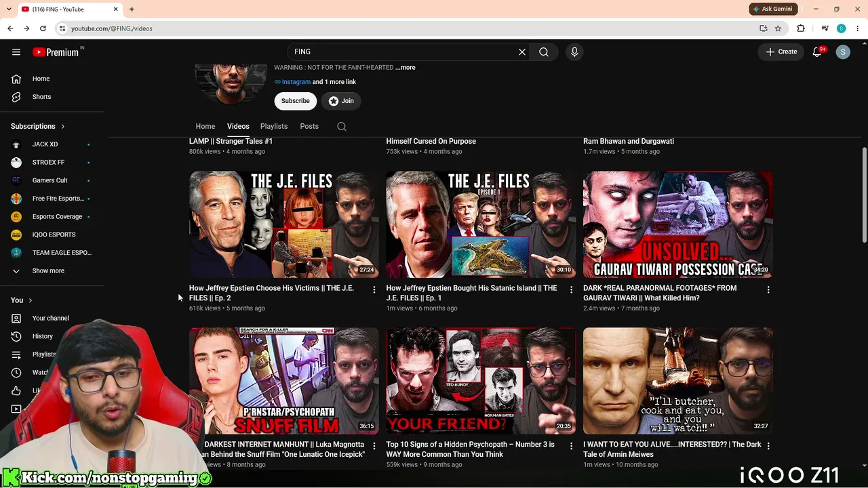
Task: Open title 'Top 10 Signs of a Hidden Psychopath'
Action: [470, 449]
